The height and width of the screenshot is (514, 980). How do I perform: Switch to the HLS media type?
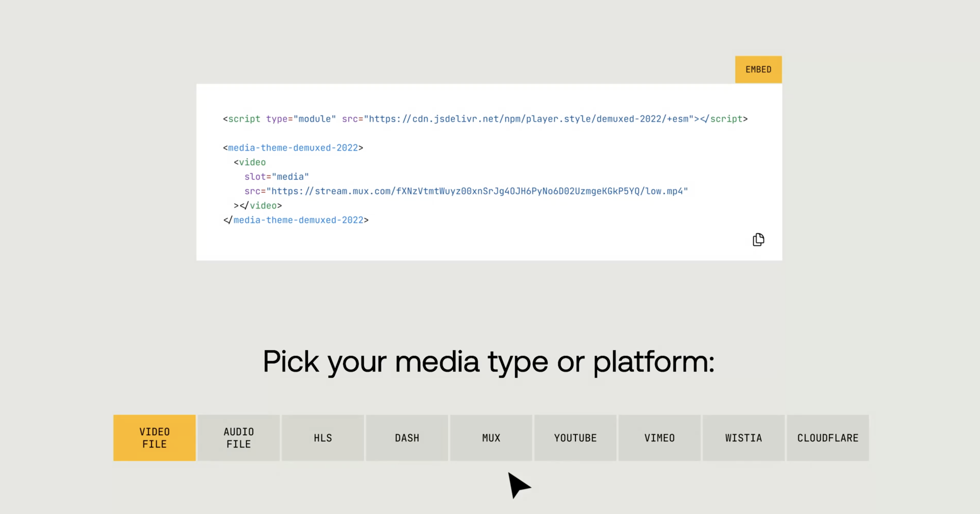pyautogui.click(x=323, y=438)
